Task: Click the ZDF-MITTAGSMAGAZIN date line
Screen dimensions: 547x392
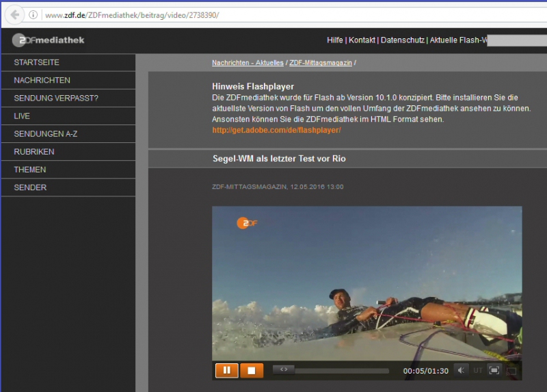Action: [x=278, y=187]
